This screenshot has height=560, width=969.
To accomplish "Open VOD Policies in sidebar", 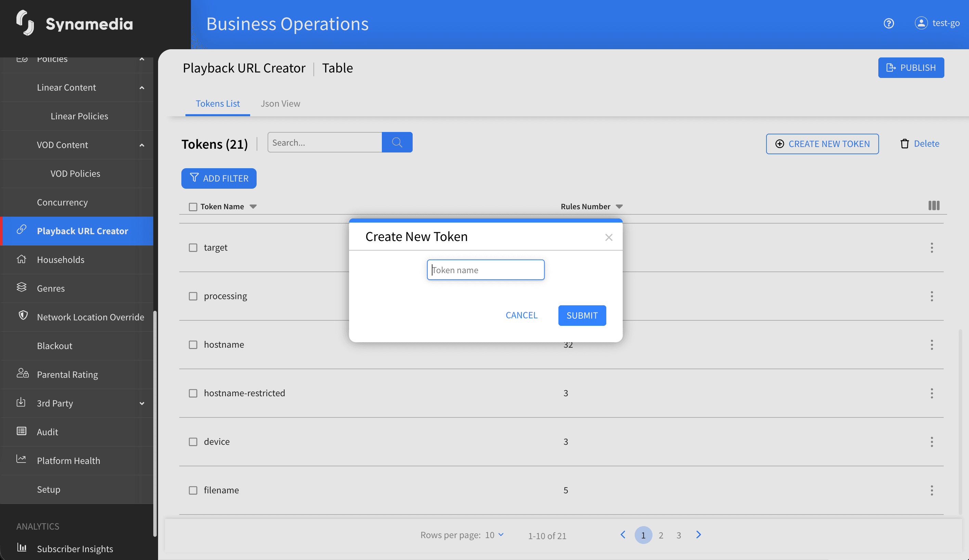I will point(75,174).
